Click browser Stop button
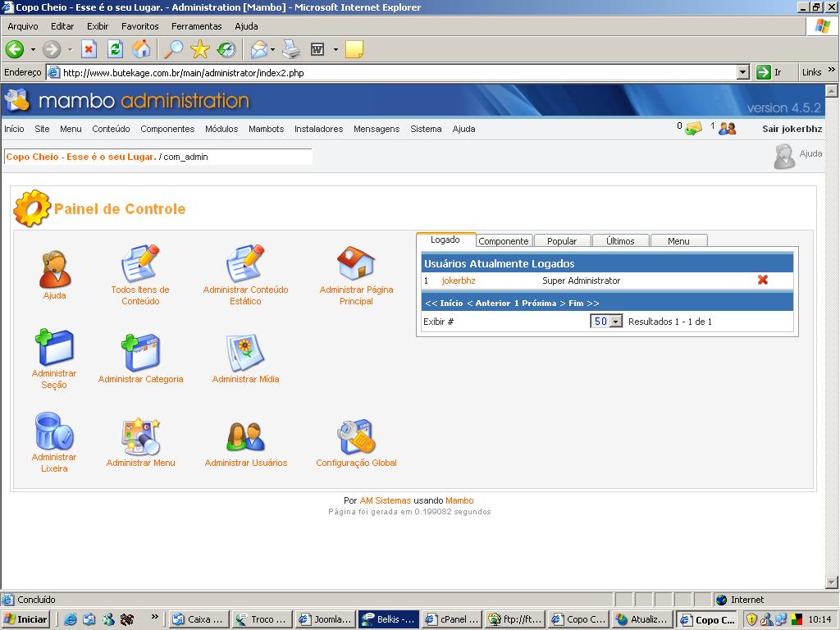Screen dimensions: 840x630 [89, 49]
